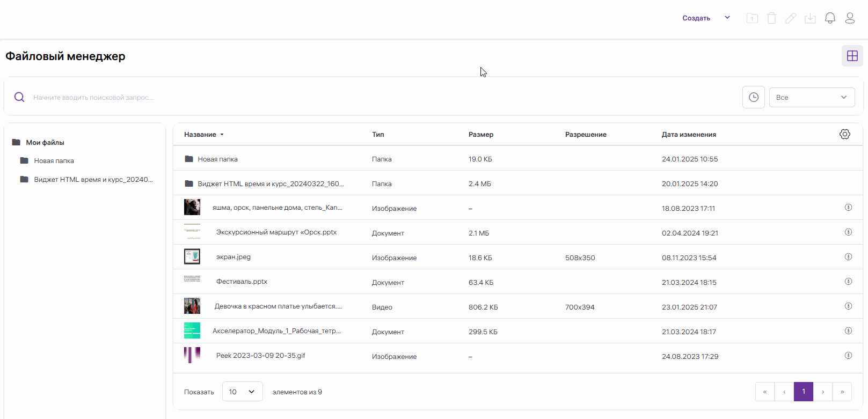Image resolution: width=868 pixels, height=419 pixels.
Task: Open the Все filter dropdown
Action: pyautogui.click(x=811, y=97)
